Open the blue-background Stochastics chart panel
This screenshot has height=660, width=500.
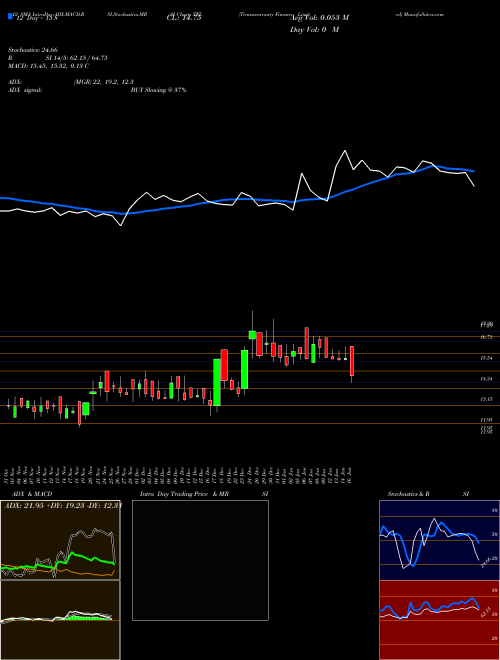[x=439, y=540]
